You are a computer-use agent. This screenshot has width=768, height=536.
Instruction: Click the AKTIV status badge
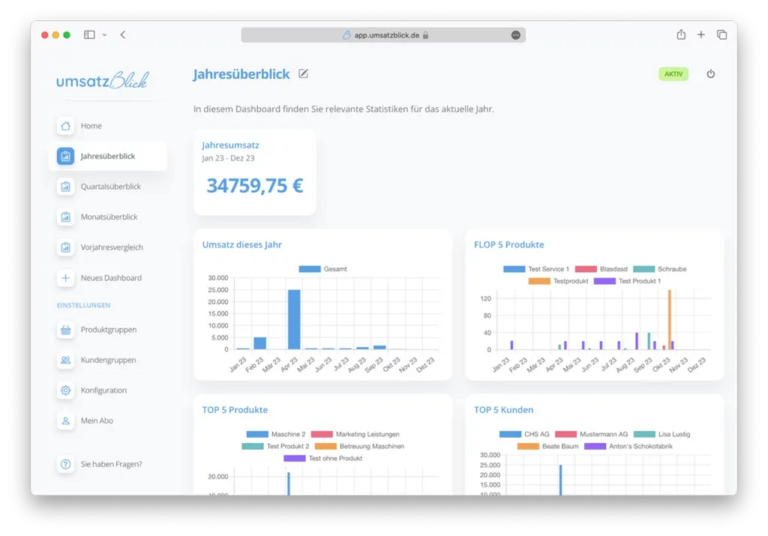pos(673,74)
